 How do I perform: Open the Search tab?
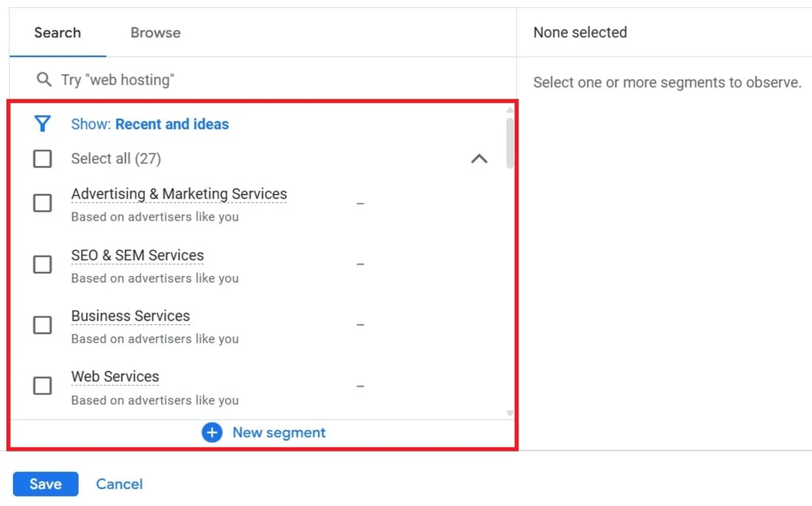pyautogui.click(x=57, y=33)
